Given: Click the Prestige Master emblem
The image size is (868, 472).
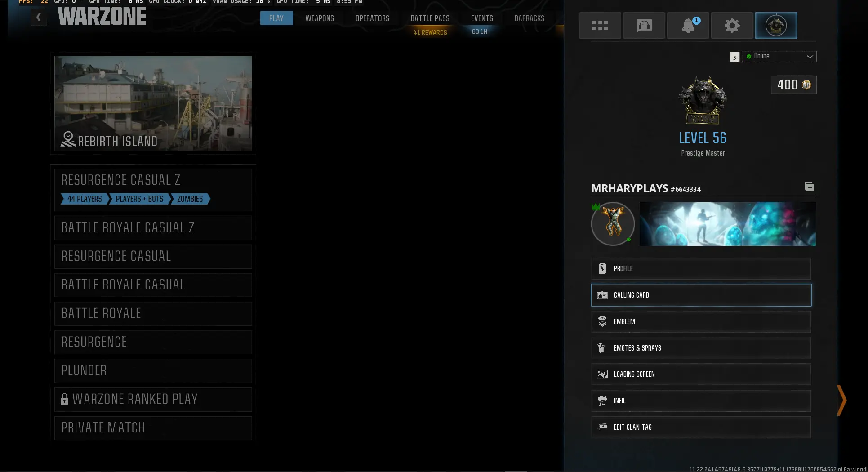Looking at the screenshot, I should (x=703, y=100).
